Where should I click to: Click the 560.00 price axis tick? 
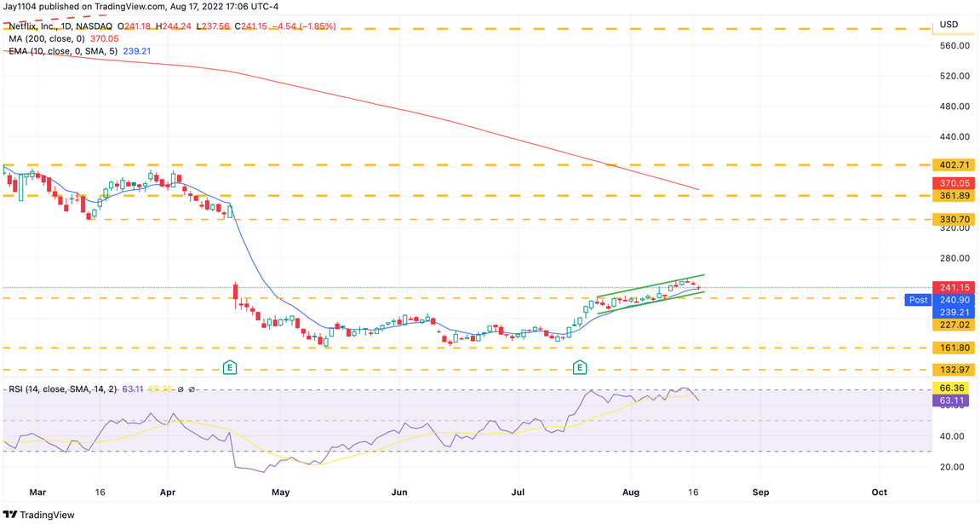coord(954,46)
